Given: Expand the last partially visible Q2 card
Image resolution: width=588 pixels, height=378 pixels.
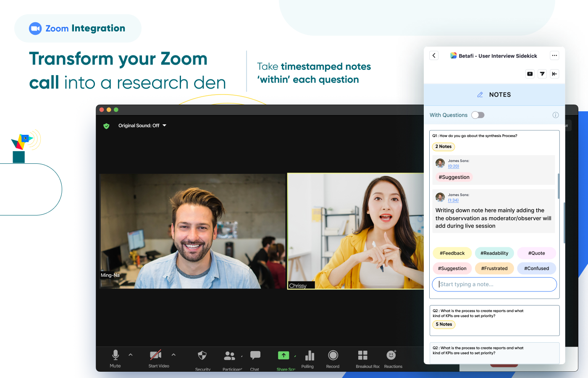Looking at the screenshot, I should click(494, 353).
